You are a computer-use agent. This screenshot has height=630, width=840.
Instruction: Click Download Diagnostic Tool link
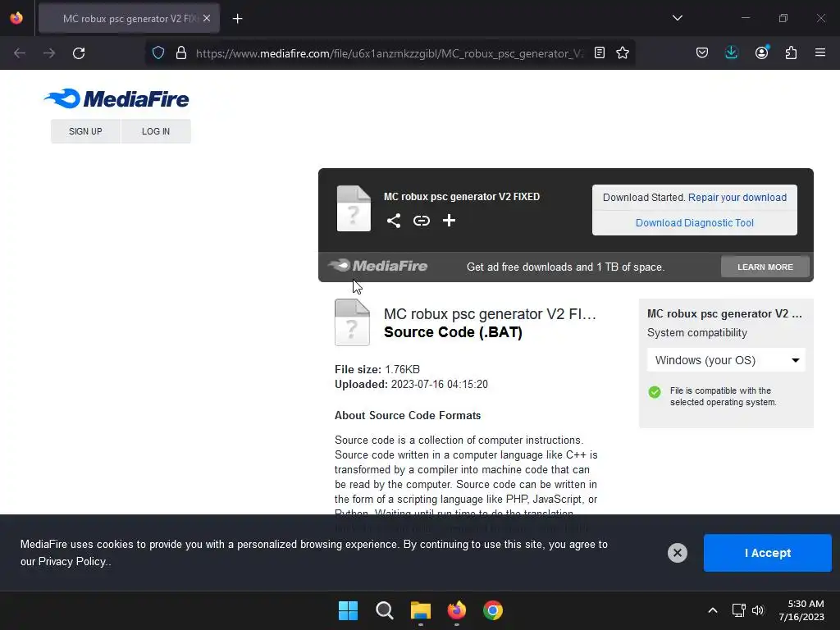coord(694,223)
